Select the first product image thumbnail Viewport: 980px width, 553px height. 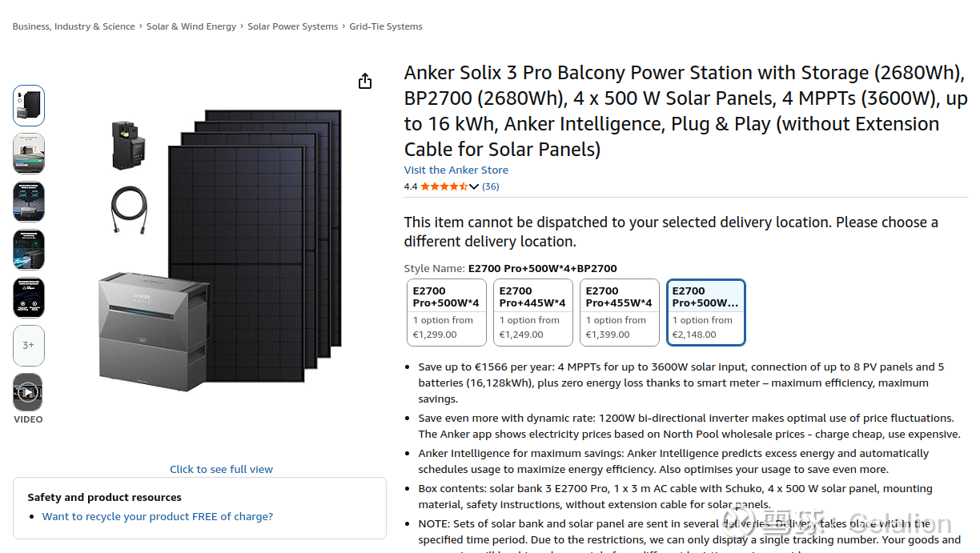pyautogui.click(x=29, y=106)
